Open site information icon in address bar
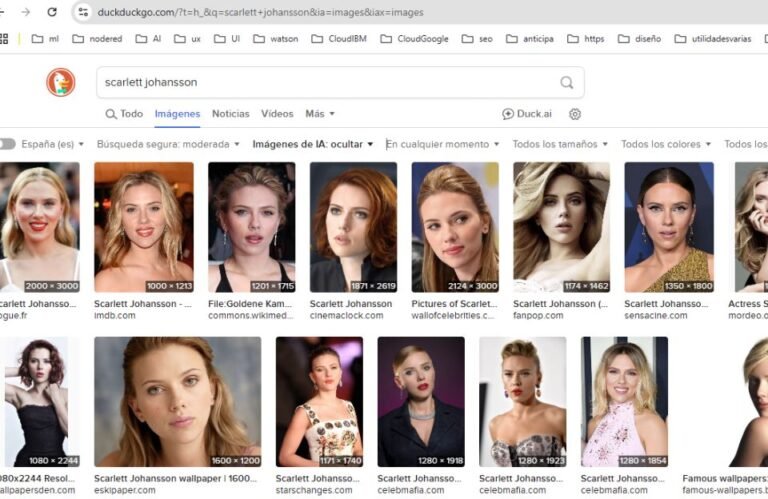This screenshot has height=499, width=768. [84, 12]
